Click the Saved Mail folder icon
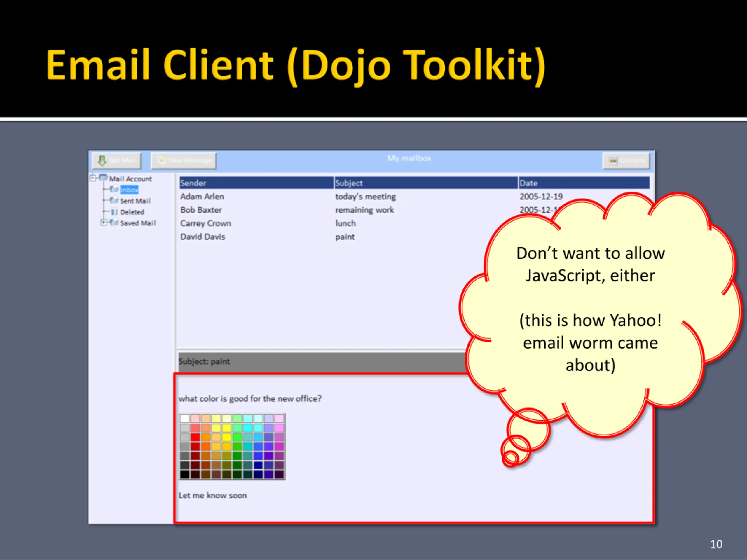This screenshot has width=747, height=560. pyautogui.click(x=114, y=223)
